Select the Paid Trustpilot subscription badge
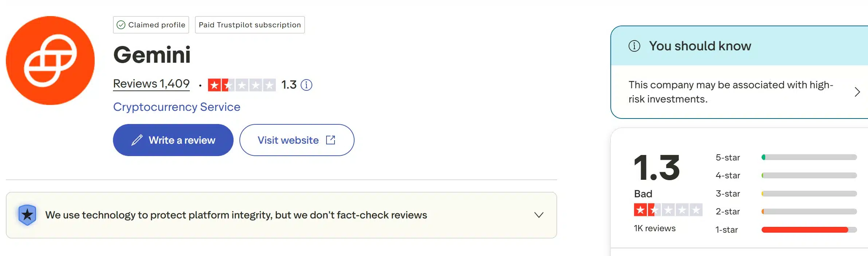The image size is (868, 256). (x=250, y=25)
